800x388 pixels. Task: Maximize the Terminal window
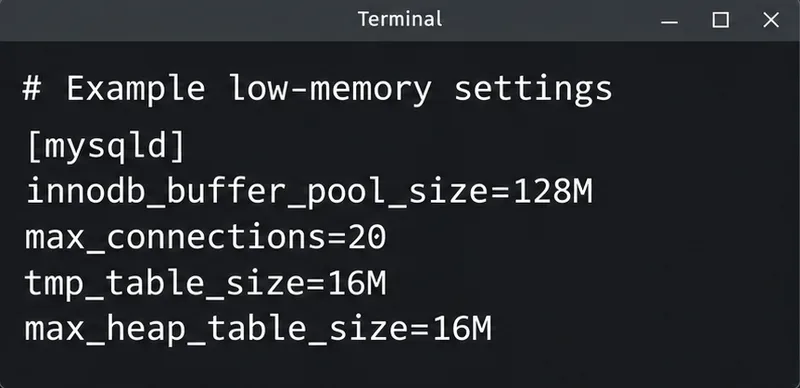(720, 20)
